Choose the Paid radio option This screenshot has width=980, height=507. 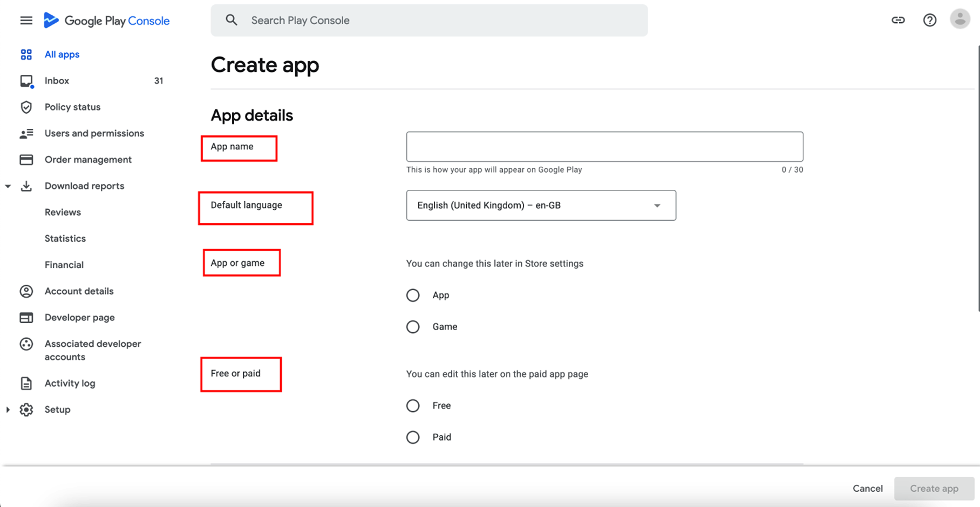pyautogui.click(x=413, y=437)
